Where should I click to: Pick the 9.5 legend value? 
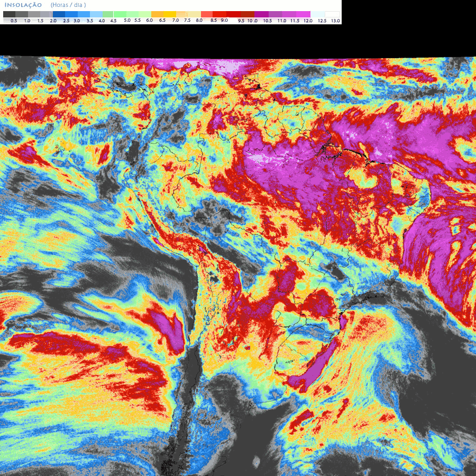[241, 21]
